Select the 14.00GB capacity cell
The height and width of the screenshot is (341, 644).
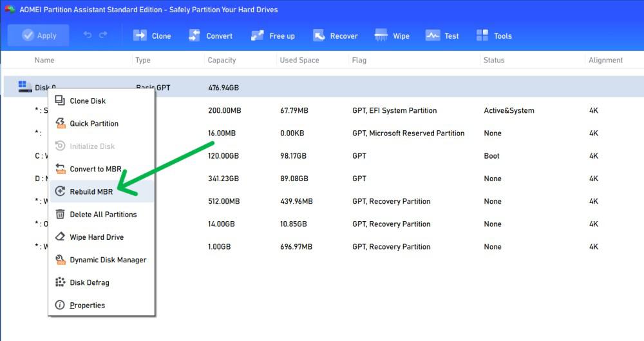222,224
